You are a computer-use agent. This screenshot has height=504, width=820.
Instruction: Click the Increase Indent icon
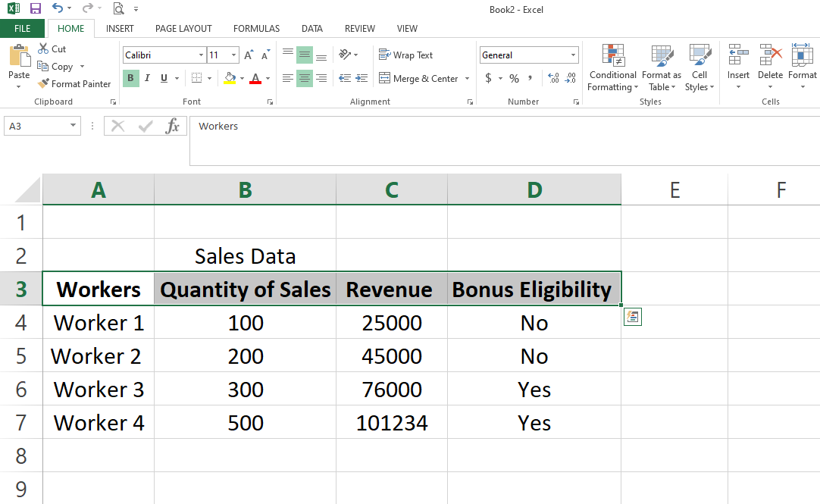(361, 78)
